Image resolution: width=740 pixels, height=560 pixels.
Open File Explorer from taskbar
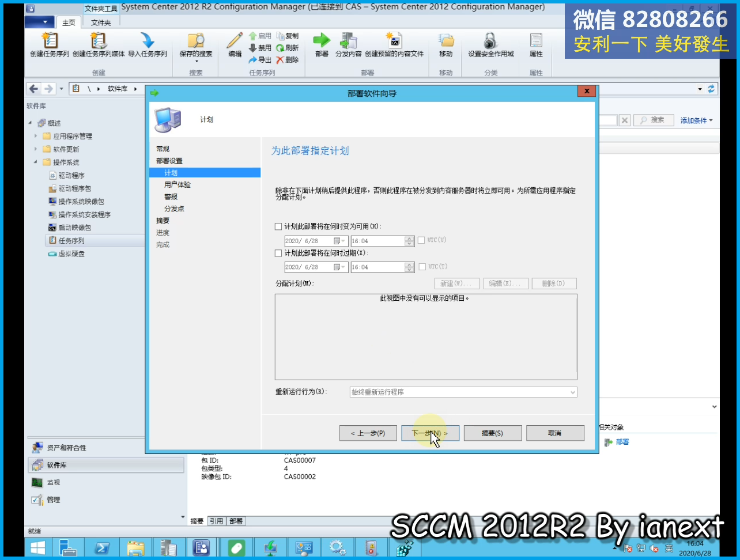point(135,548)
